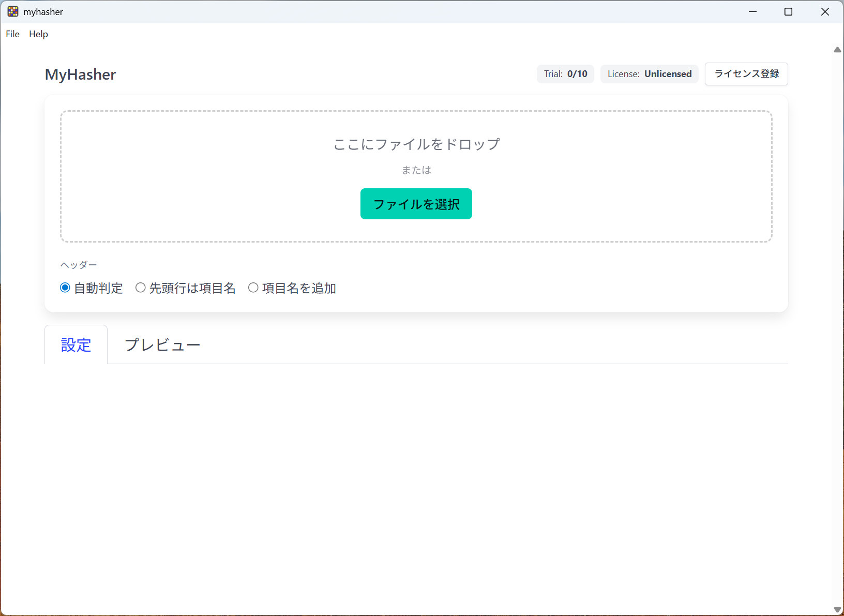Click the Trial 0/10 badge
The image size is (844, 616).
click(566, 74)
